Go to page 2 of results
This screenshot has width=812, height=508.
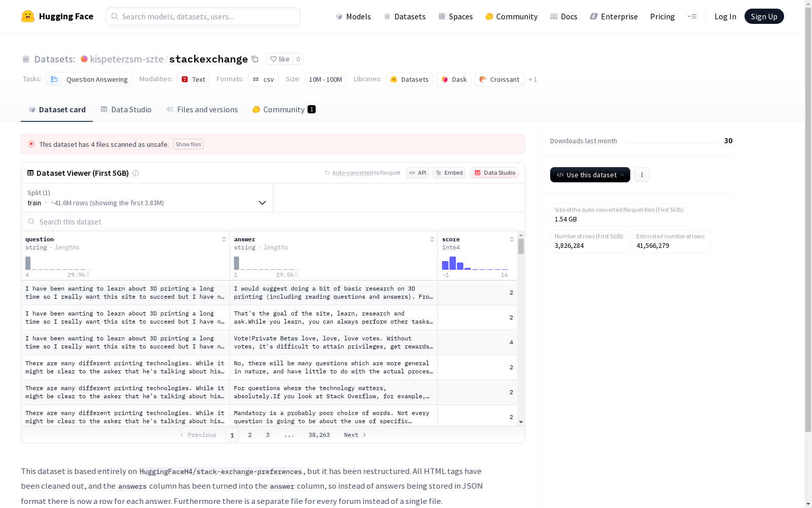pos(250,435)
